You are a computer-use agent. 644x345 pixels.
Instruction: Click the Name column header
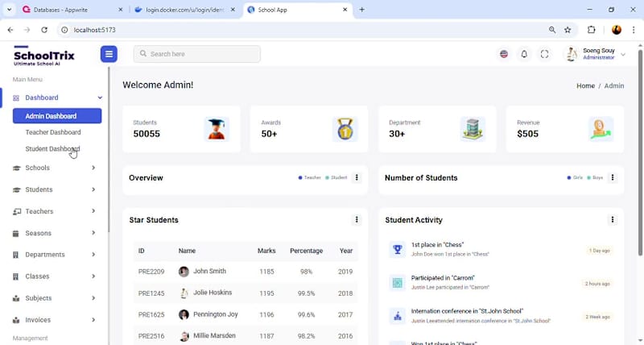point(187,251)
